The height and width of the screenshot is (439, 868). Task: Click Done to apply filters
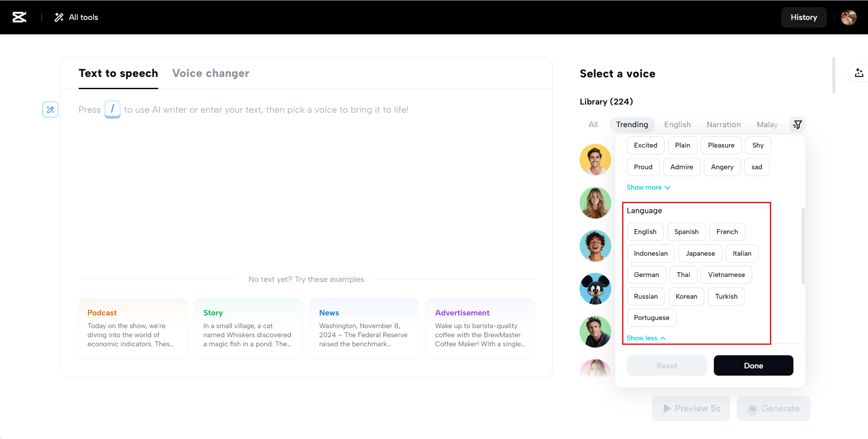point(753,365)
